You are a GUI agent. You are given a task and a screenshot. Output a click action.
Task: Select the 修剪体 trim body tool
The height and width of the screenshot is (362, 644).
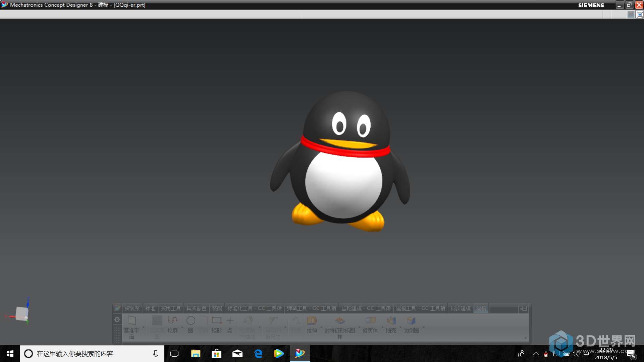pos(370,324)
